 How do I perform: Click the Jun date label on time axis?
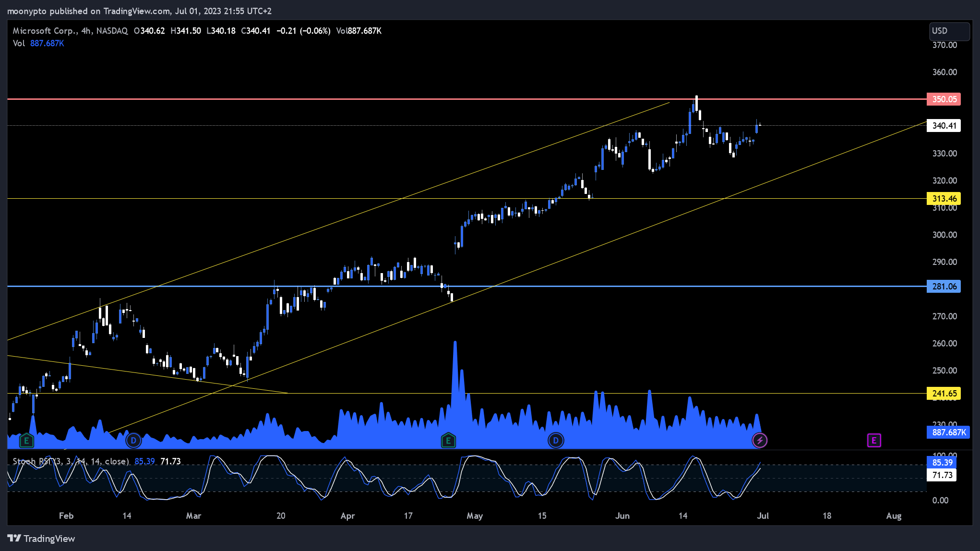pyautogui.click(x=622, y=516)
